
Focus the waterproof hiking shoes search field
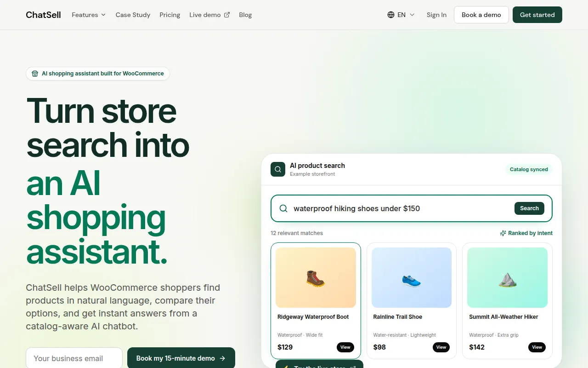(411, 208)
